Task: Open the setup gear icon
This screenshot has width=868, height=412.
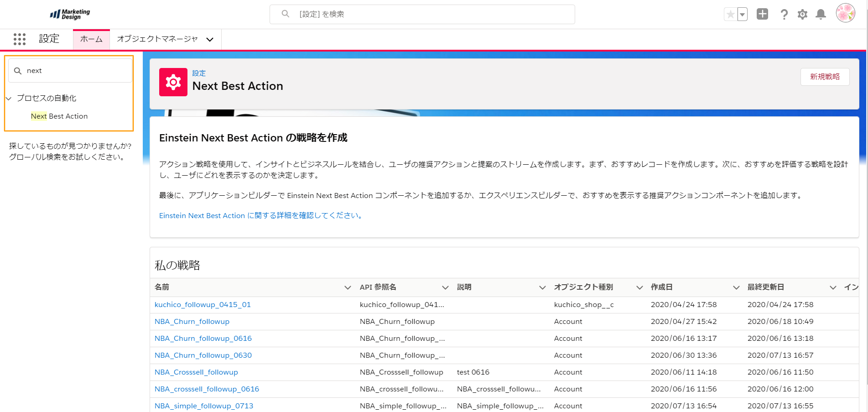Action: click(x=802, y=15)
